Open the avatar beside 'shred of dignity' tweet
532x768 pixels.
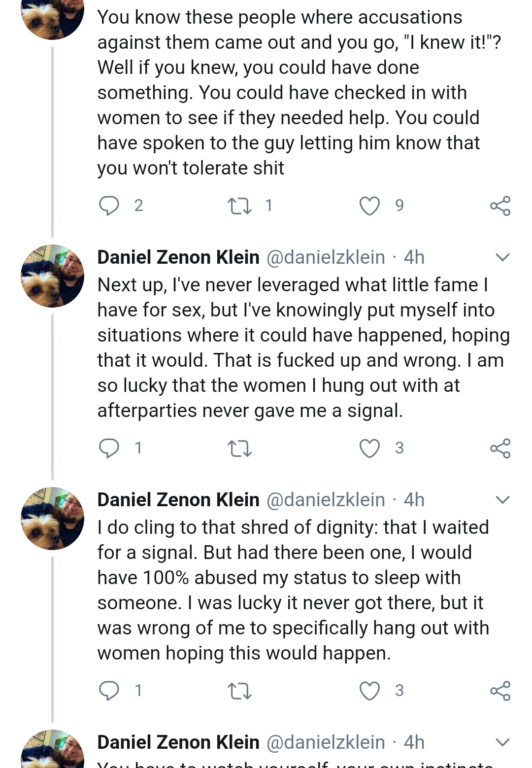(53, 519)
